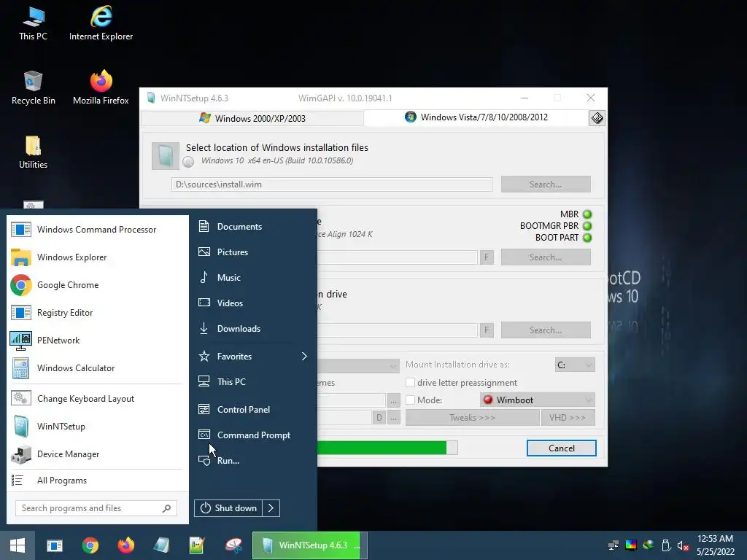Open Windows Calculator from Start menu

pyautogui.click(x=96, y=367)
